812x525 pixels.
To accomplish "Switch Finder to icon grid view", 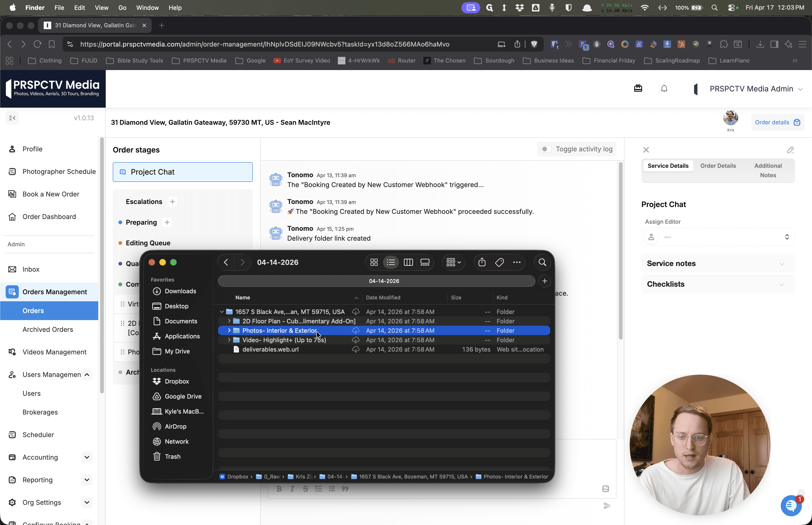I will point(374,262).
